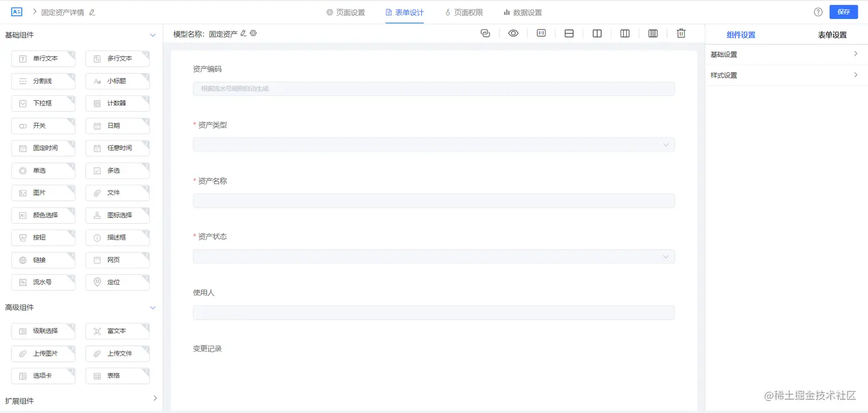The image size is (868, 413).
Task: Pick the 单行文本 component
Action: pyautogui.click(x=43, y=59)
